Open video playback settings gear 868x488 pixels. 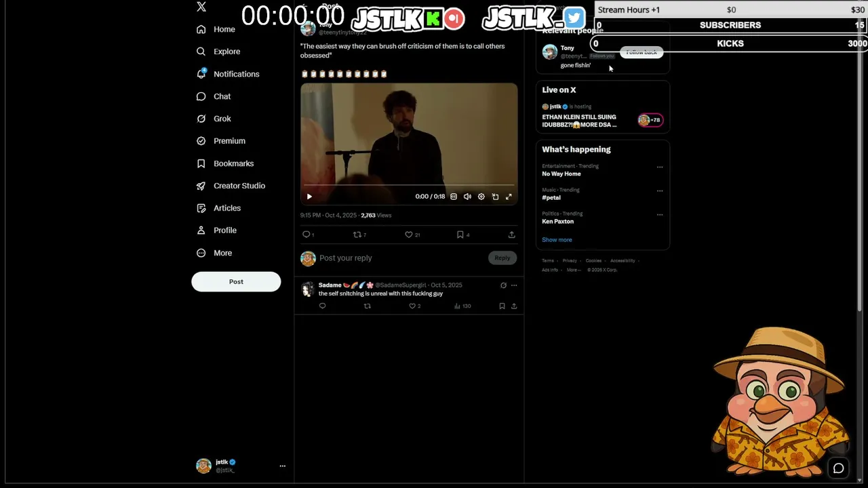click(481, 197)
